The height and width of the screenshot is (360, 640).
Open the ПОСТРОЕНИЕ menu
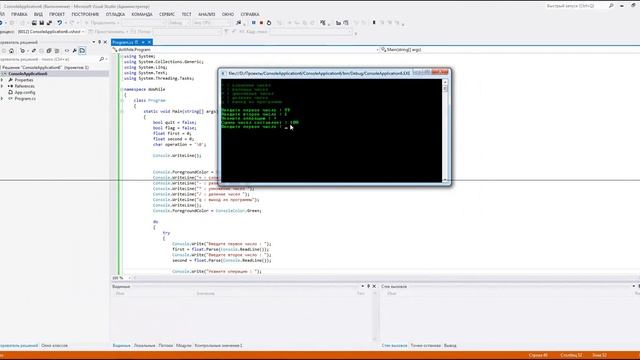click(x=85, y=14)
